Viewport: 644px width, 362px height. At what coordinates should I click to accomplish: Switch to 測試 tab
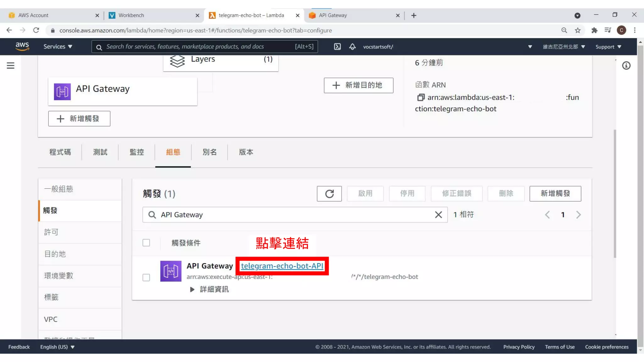click(100, 152)
